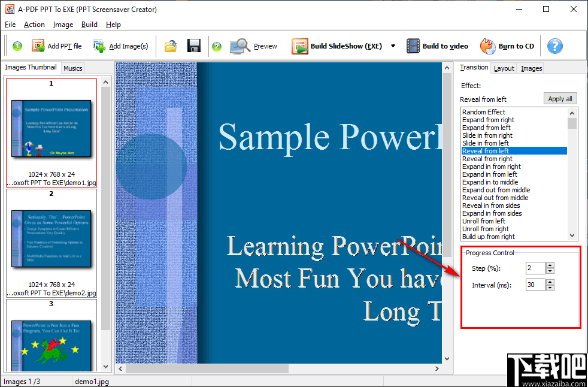Click the Add PPT file toolbar icon

pyautogui.click(x=38, y=46)
